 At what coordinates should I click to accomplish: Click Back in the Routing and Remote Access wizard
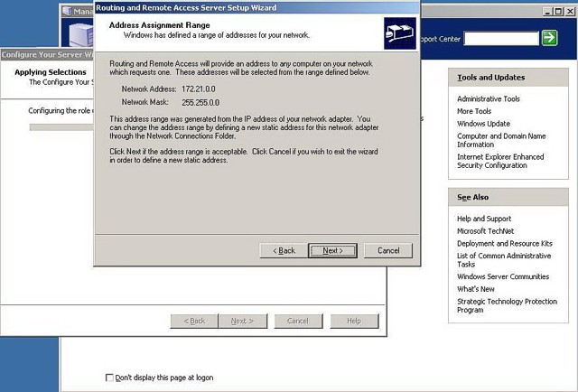click(284, 250)
